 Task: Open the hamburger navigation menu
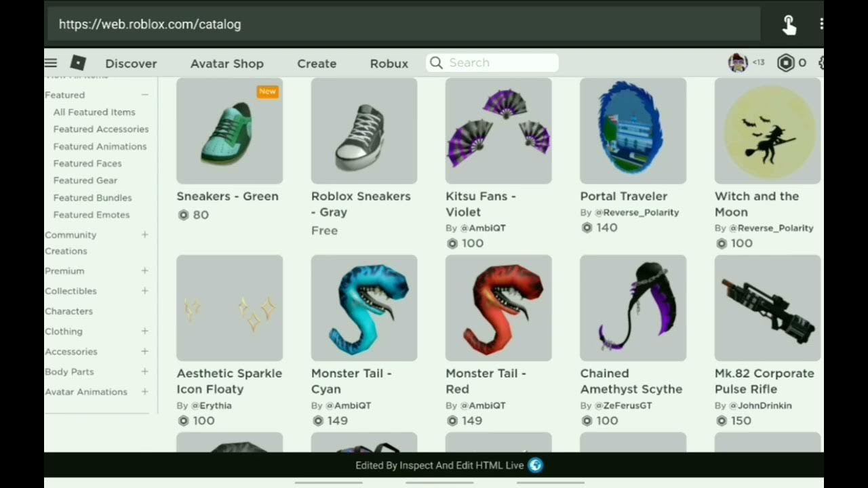tap(51, 63)
